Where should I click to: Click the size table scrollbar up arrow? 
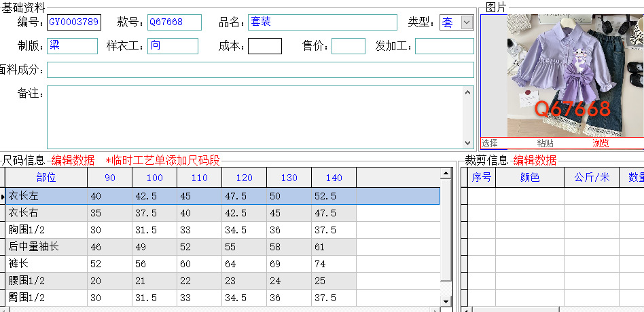(446, 174)
